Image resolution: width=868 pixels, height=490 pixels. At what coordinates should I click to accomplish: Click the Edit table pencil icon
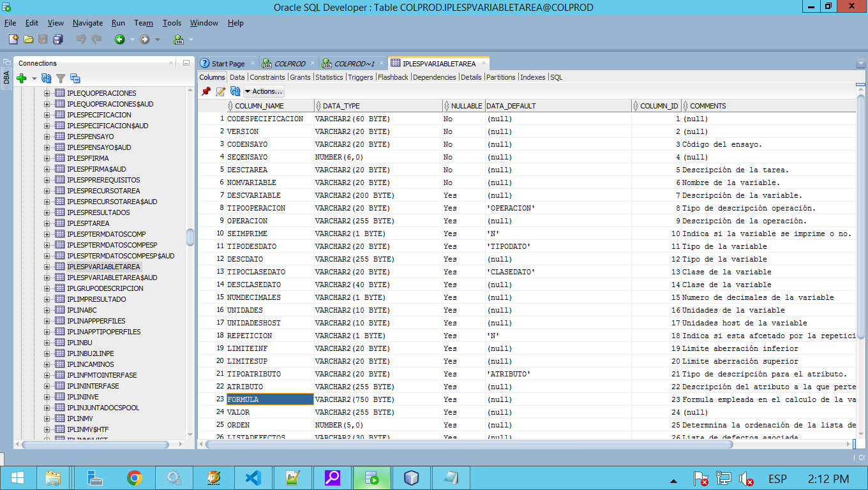click(x=220, y=91)
